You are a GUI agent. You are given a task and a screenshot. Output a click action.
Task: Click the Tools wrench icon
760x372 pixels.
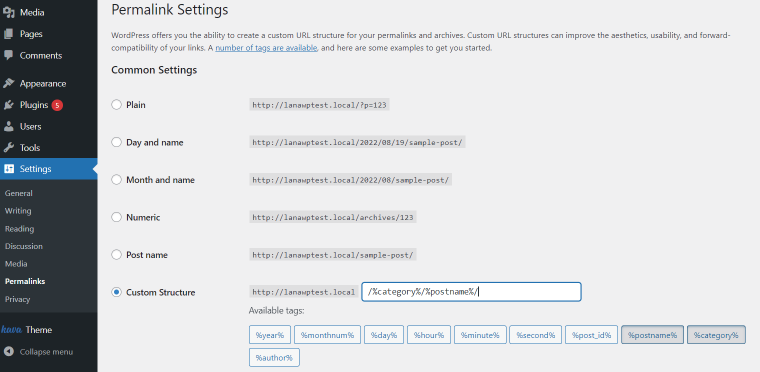pos(9,147)
